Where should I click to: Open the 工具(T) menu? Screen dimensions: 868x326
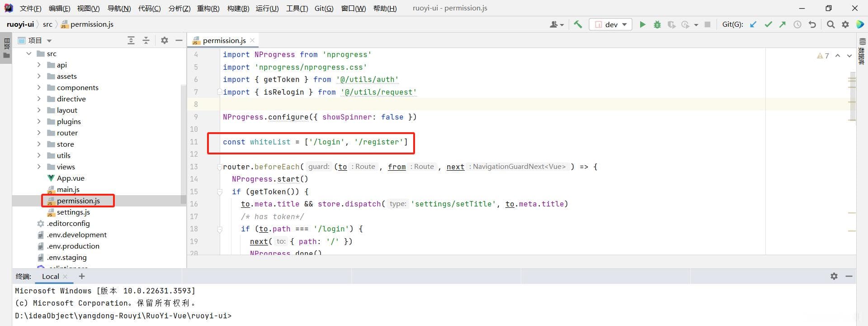click(297, 8)
